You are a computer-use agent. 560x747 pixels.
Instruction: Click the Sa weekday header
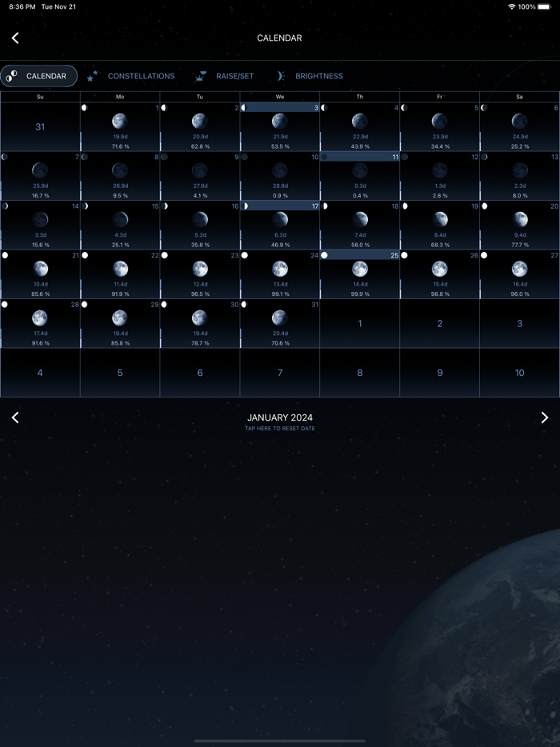[x=520, y=97]
